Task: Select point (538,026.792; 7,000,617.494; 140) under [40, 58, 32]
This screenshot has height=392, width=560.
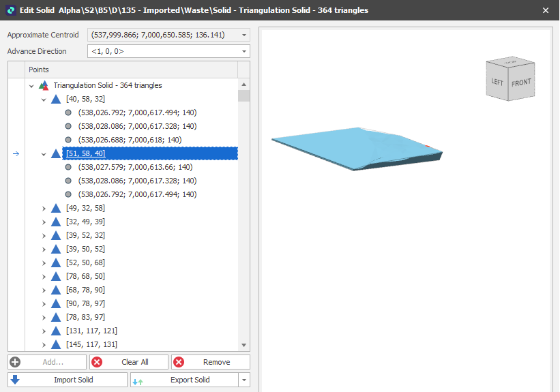Action: 138,112
